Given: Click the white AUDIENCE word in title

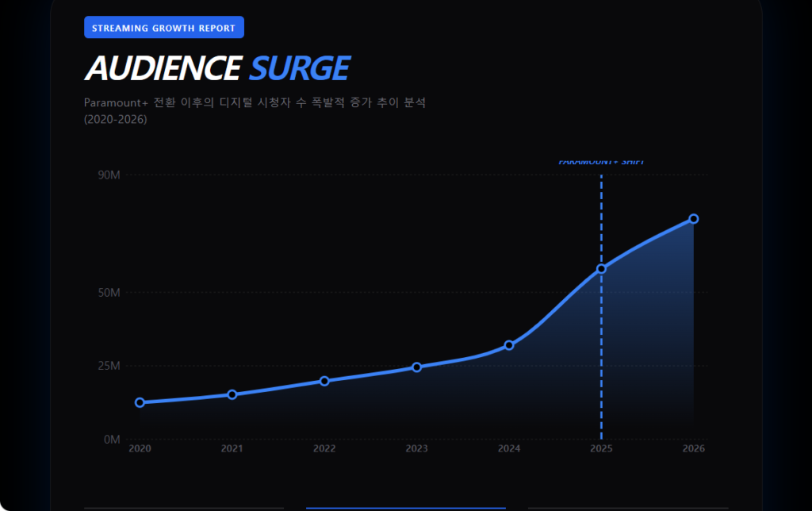Looking at the screenshot, I should (x=163, y=69).
